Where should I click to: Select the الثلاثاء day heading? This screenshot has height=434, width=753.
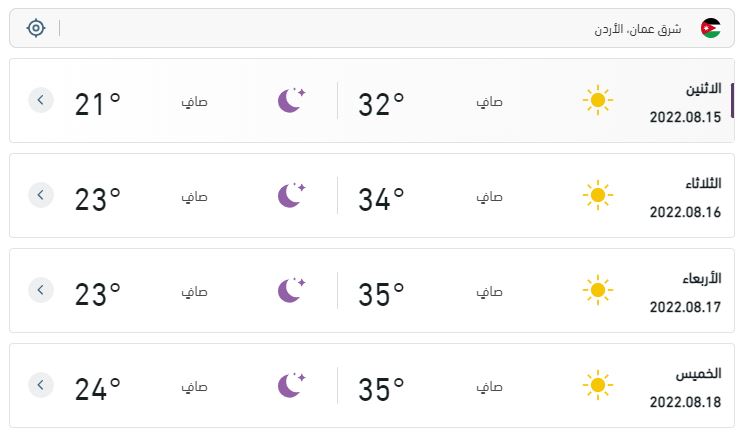point(703,183)
